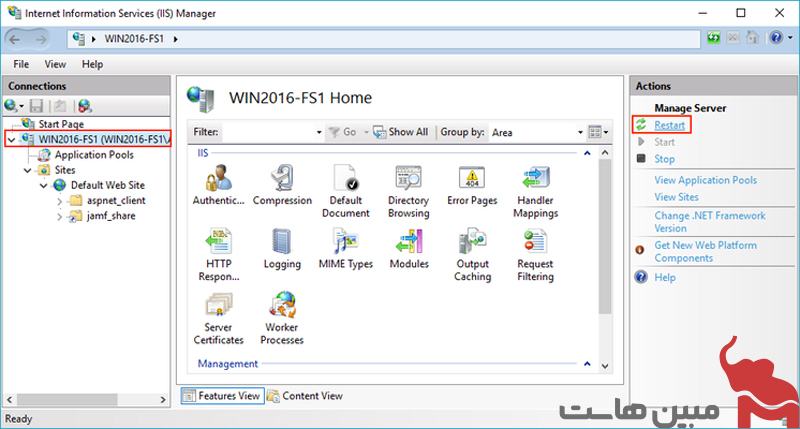
Task: Open the Help icon dropdown arrow in the address bar
Action: point(790,38)
